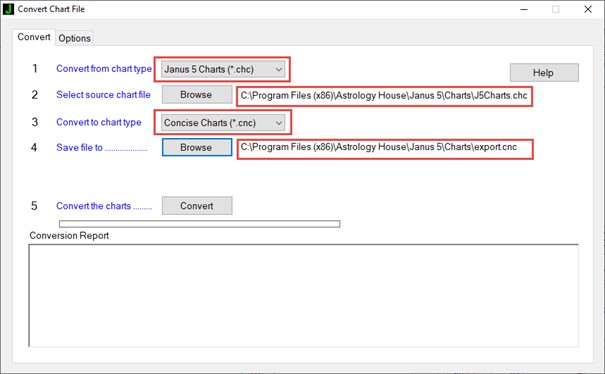The height and width of the screenshot is (374, 605).
Task: Switch to the Options tab
Action: tap(74, 38)
